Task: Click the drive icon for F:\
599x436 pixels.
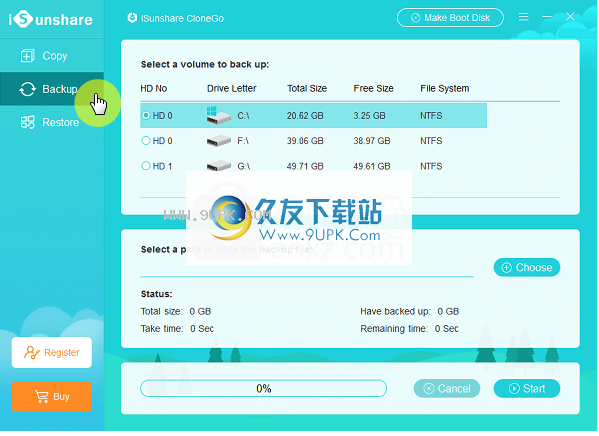Action: click(x=219, y=141)
